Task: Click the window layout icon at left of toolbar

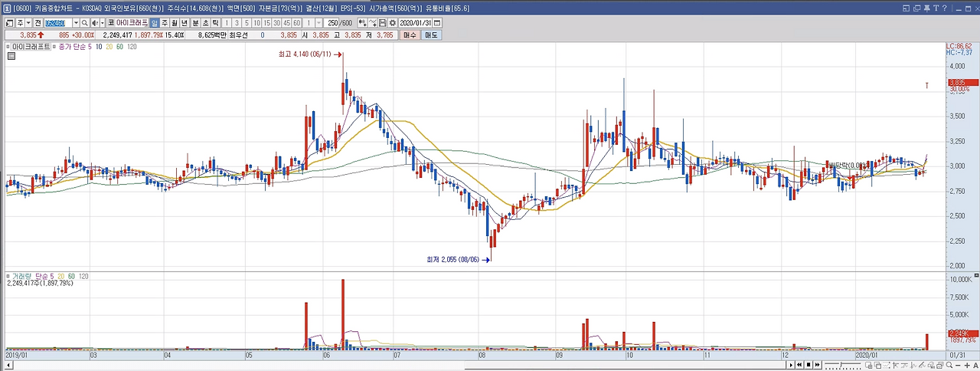Action: 9,23
